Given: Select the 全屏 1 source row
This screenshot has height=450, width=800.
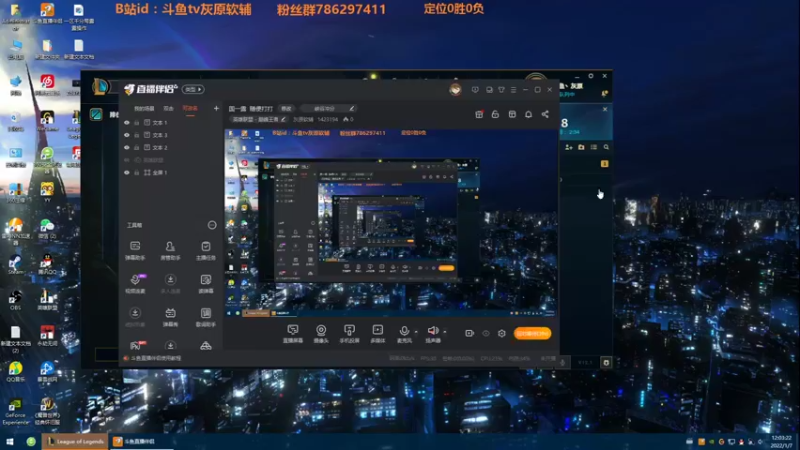Looking at the screenshot, I should coord(171,172).
